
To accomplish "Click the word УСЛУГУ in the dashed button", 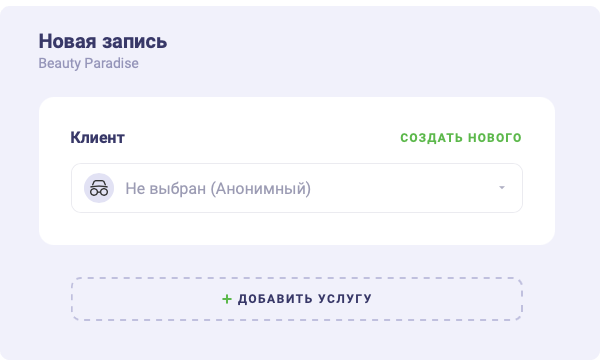I will tap(344, 299).
